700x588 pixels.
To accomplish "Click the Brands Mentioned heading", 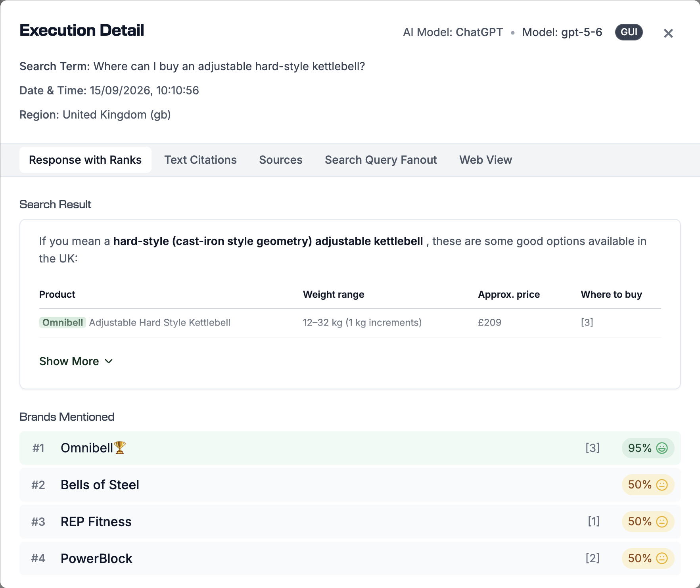I will tap(67, 417).
